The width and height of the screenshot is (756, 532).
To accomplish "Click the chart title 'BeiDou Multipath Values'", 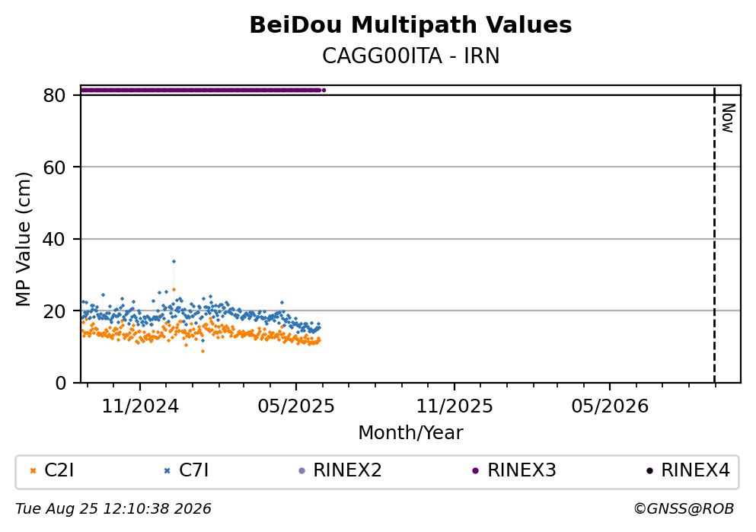I will (x=410, y=25).
